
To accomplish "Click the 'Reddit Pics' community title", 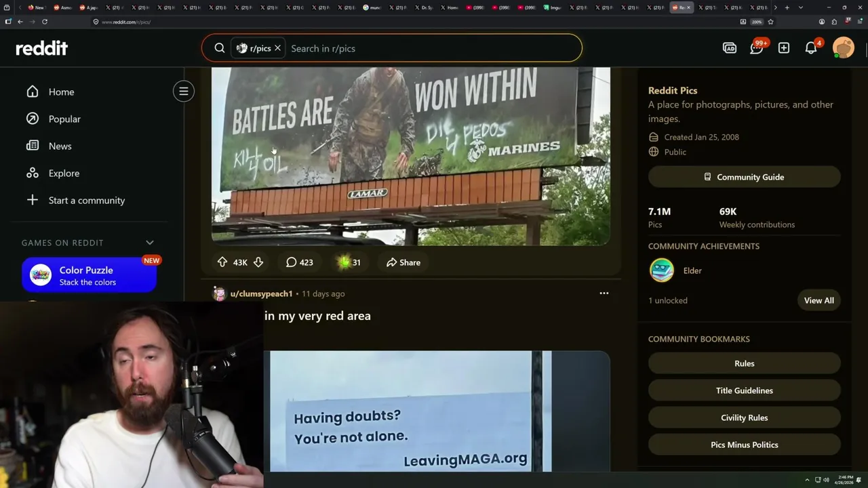I will click(673, 90).
